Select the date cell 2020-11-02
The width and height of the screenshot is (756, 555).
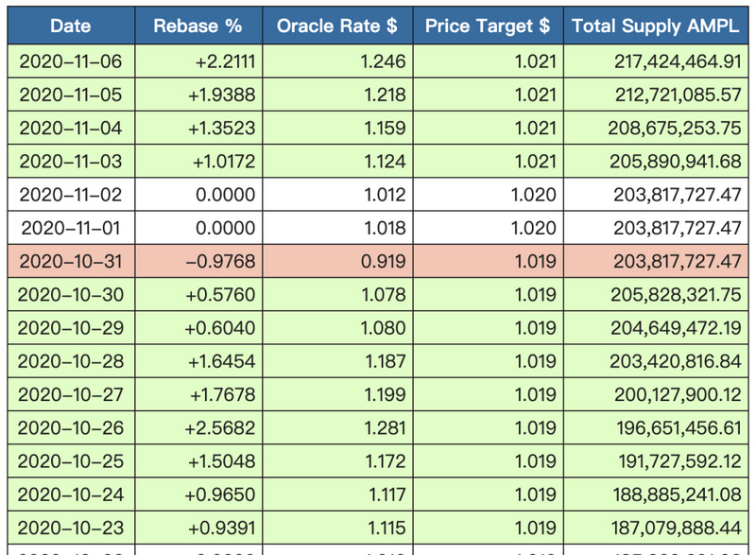coord(71,195)
